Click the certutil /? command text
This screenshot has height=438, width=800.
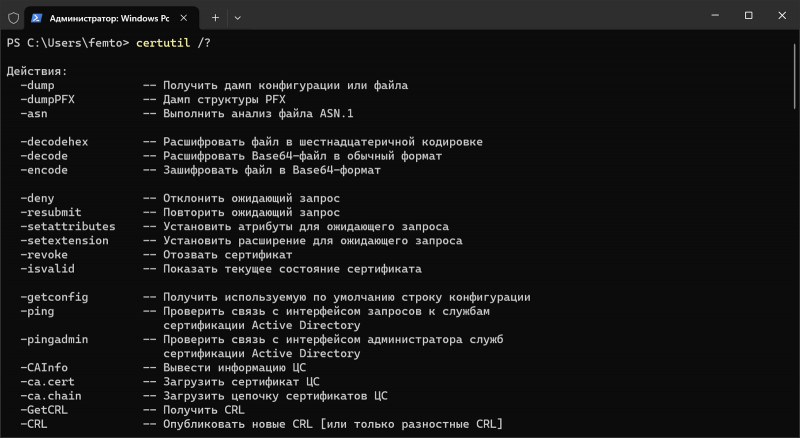(x=173, y=43)
